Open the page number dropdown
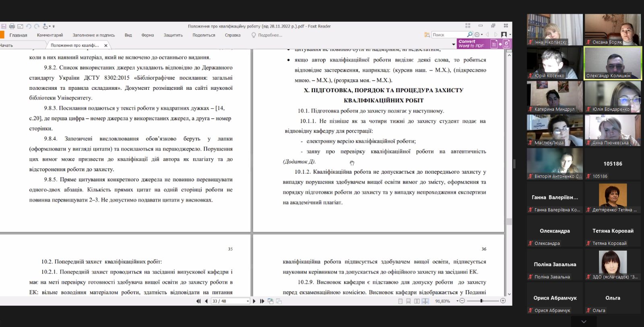This screenshot has width=644, height=327. [248, 301]
